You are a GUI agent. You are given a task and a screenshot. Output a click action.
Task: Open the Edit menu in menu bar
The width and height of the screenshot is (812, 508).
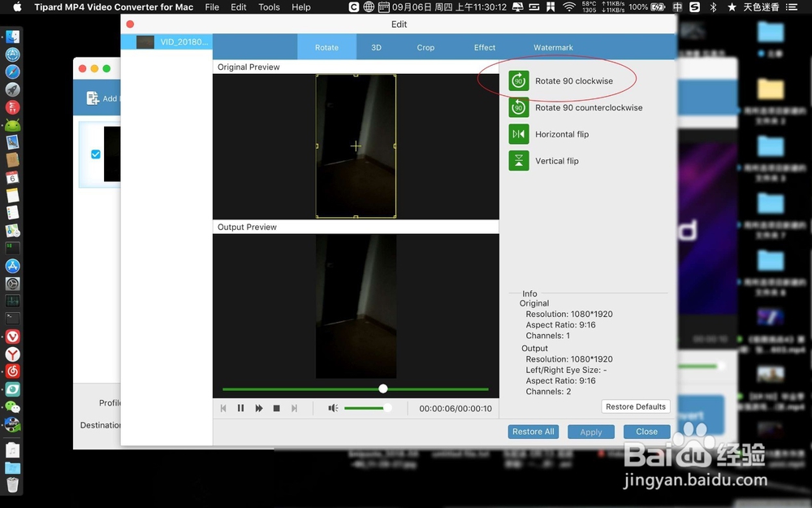point(238,7)
